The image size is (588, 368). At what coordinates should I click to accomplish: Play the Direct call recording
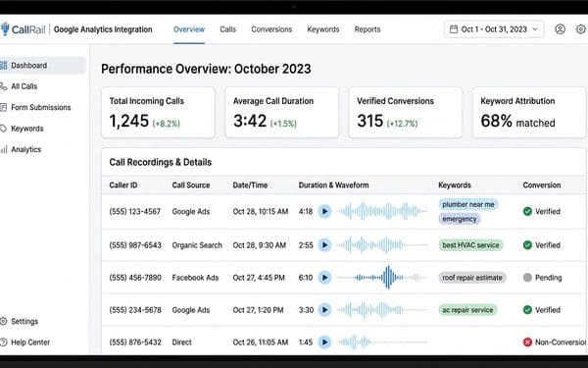pyautogui.click(x=324, y=342)
